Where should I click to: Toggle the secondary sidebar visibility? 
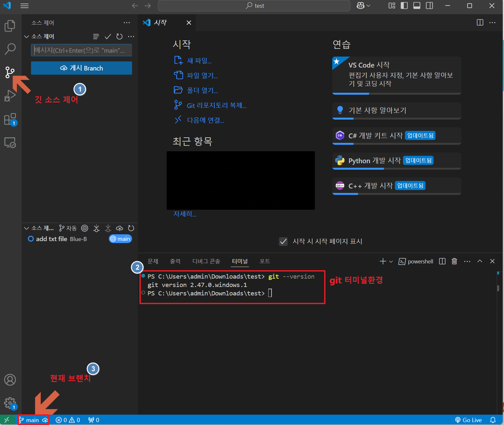point(429,5)
